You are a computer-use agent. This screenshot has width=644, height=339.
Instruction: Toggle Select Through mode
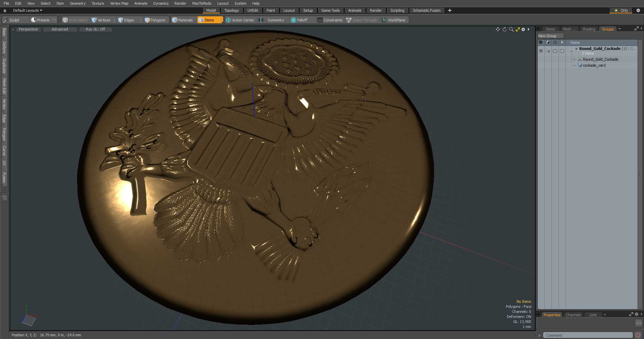pos(362,20)
